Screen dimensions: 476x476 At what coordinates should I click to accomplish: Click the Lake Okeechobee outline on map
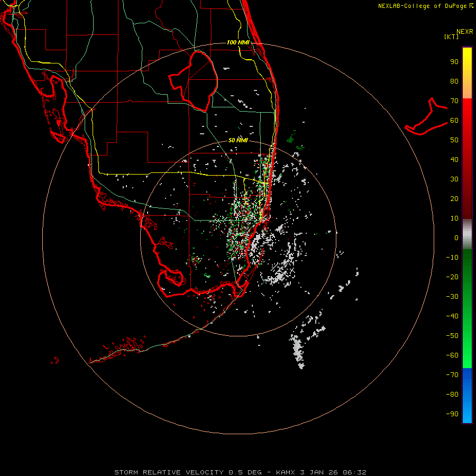click(x=193, y=81)
